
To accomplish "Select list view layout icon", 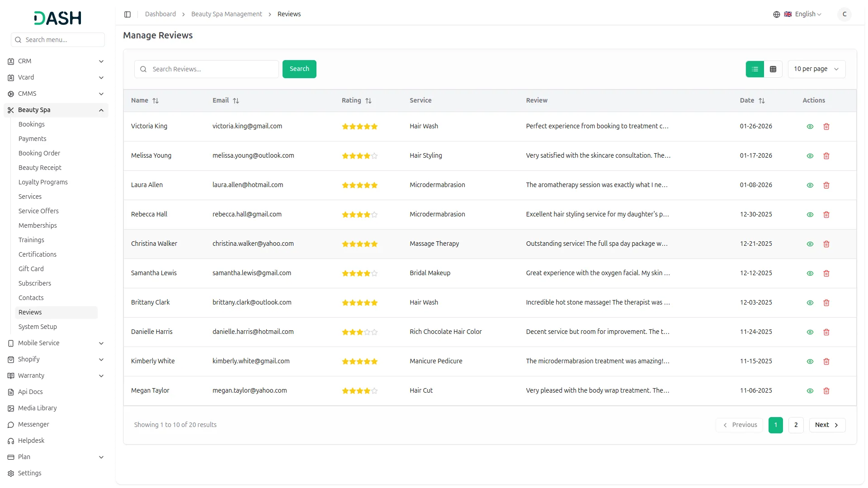I will pyautogui.click(x=755, y=69).
